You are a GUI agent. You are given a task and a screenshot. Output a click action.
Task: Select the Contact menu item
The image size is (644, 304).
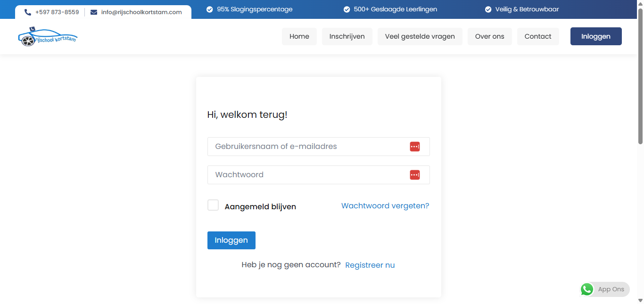(x=538, y=36)
